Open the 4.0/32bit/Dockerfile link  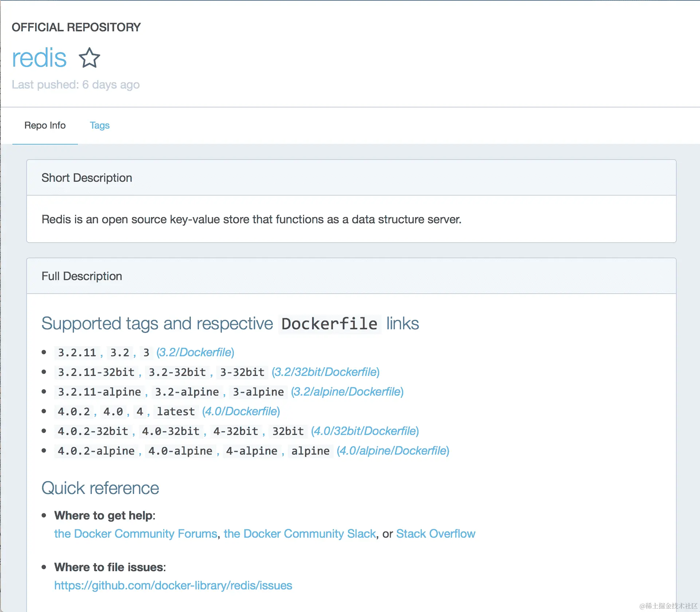pos(365,431)
